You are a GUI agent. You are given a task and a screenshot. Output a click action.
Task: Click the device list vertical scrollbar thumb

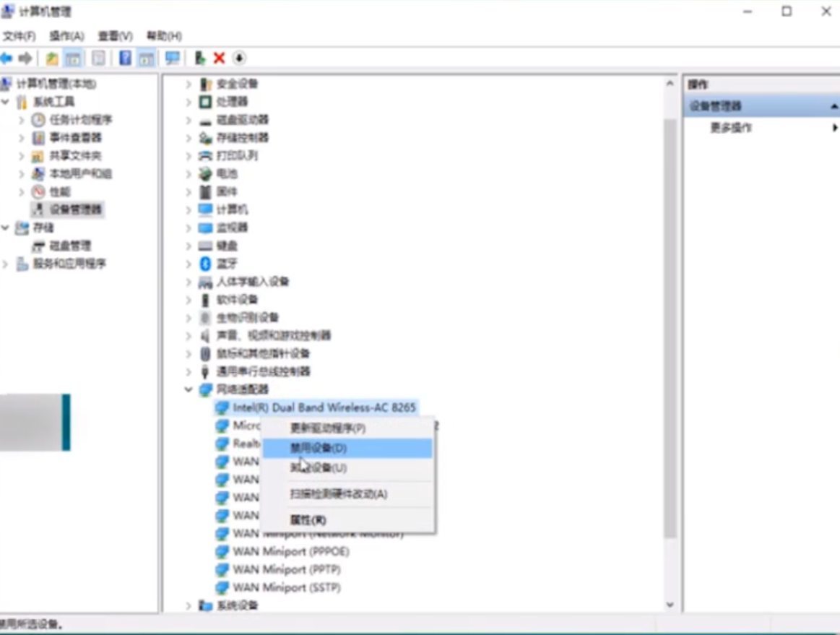pos(670,328)
